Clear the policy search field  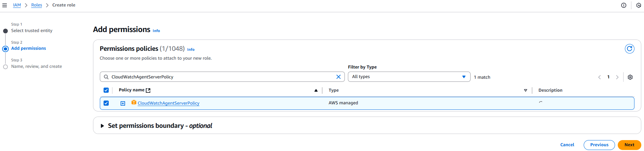click(x=338, y=77)
